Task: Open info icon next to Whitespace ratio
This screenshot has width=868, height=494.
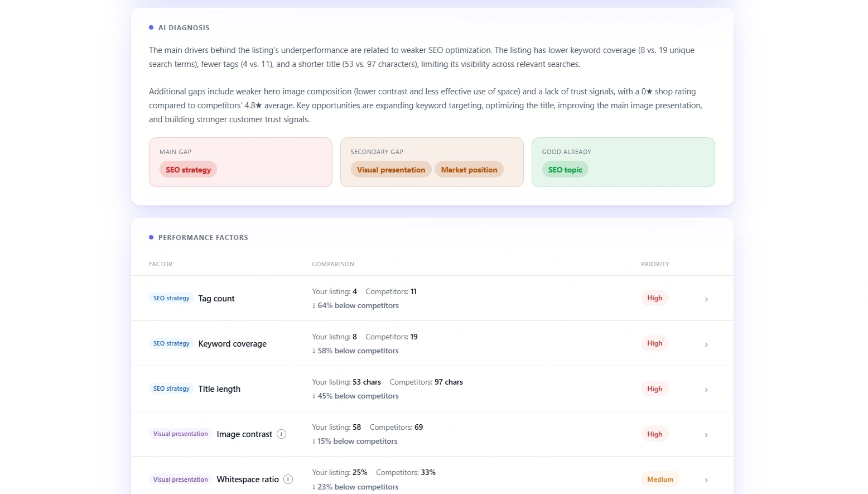Action: [288, 479]
